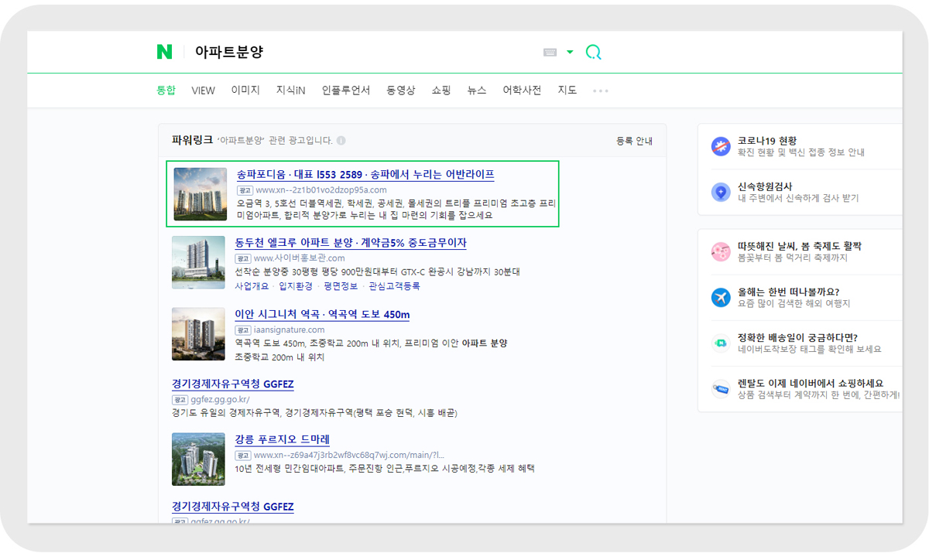Screen dimensions: 929x560
Task: Switch to the 동영상 tab
Action: (401, 90)
